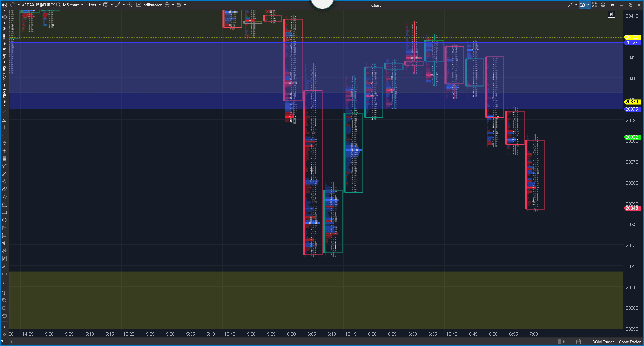The height and width of the screenshot is (346, 644).
Task: Toggle the step-forward replay icon
Action: tap(612, 14)
